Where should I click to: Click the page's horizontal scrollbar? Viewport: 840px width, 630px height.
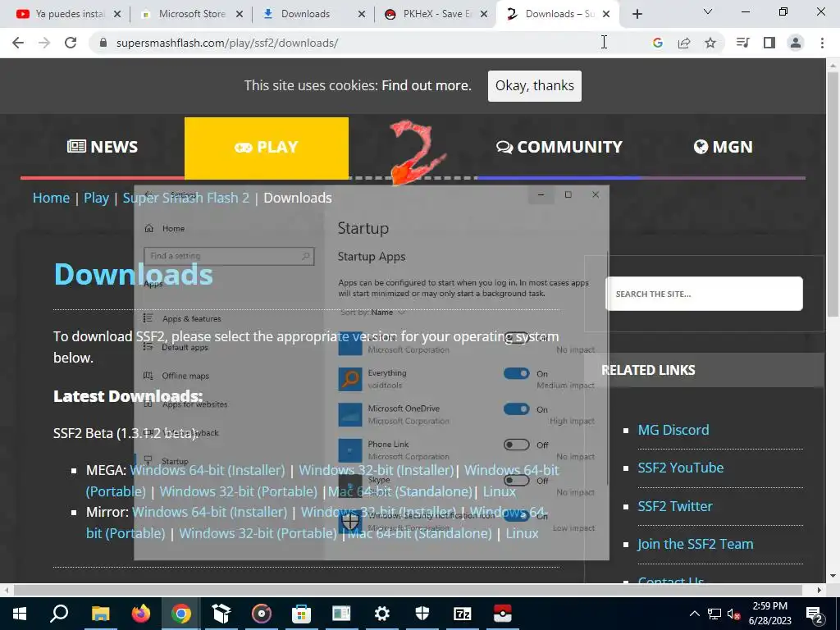pos(407,590)
